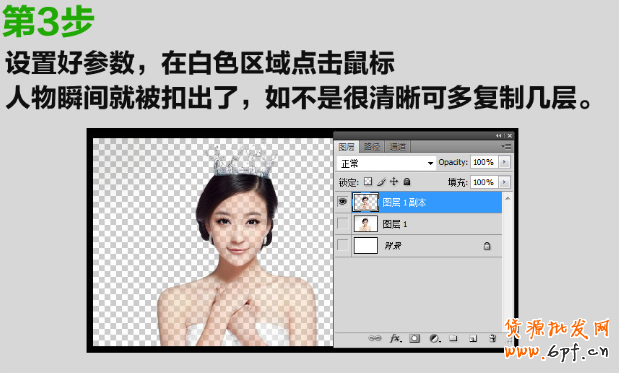
Task: Lock image pixels with brush lock icon
Action: point(381,182)
